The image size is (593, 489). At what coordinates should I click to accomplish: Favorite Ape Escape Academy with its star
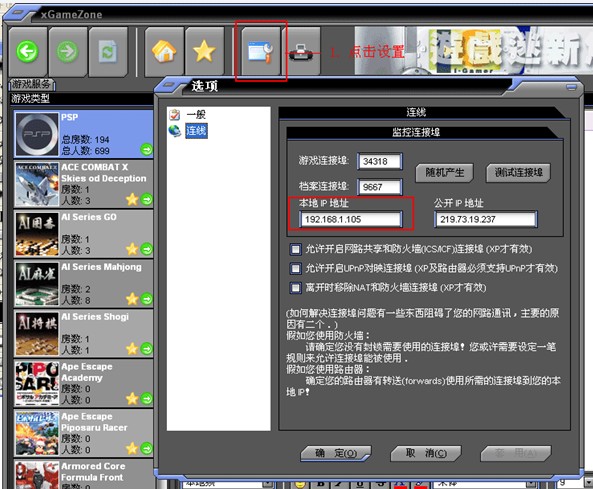[x=132, y=399]
